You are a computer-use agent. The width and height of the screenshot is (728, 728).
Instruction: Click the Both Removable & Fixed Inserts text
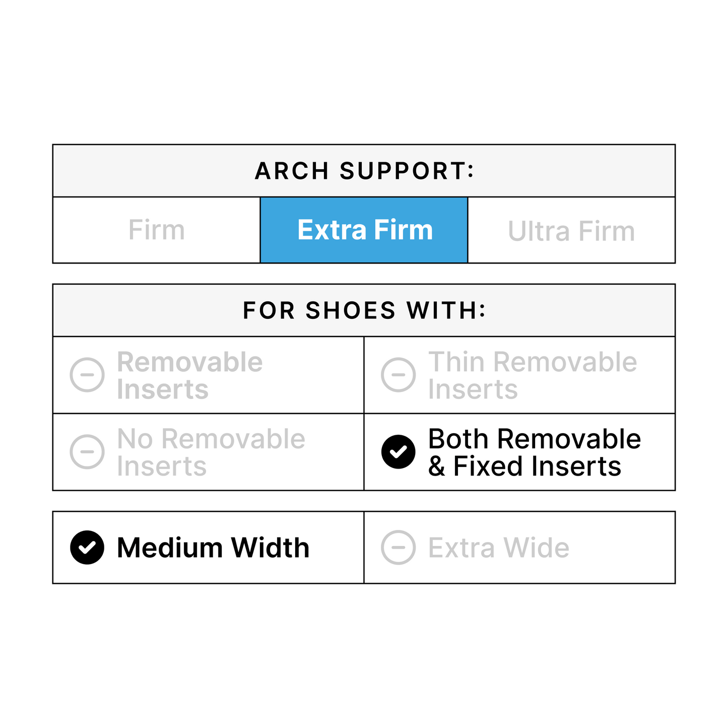pos(534,452)
